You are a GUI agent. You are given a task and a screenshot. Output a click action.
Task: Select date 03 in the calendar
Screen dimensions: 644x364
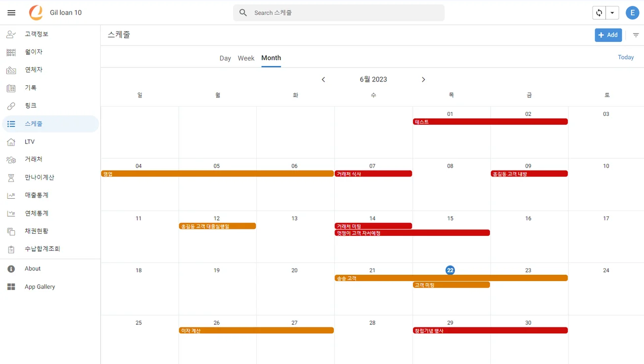click(x=606, y=114)
